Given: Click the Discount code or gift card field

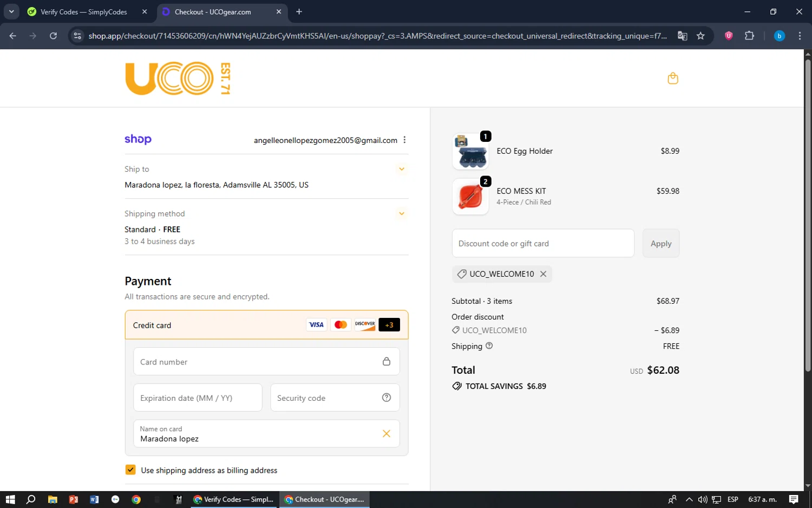Looking at the screenshot, I should (543, 243).
